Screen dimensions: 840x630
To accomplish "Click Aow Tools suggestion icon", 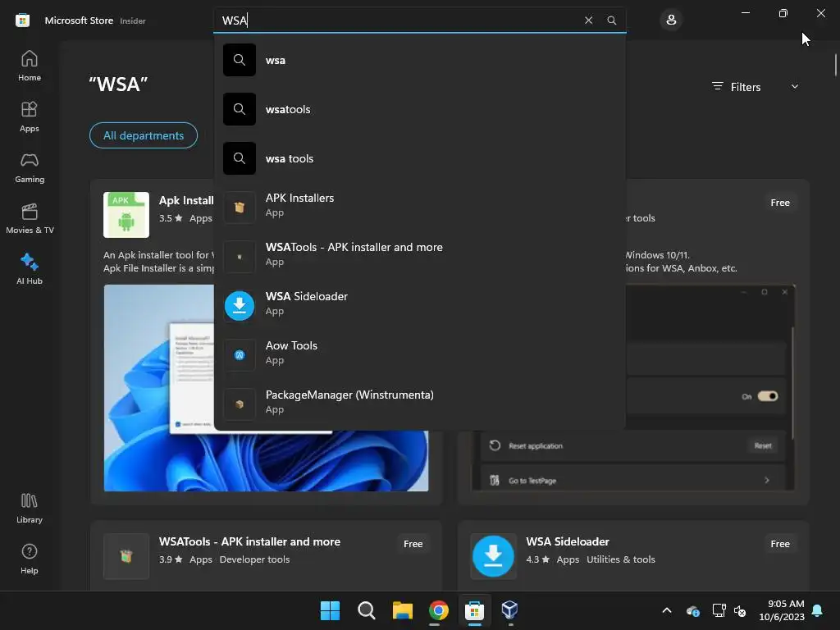I will [240, 355].
